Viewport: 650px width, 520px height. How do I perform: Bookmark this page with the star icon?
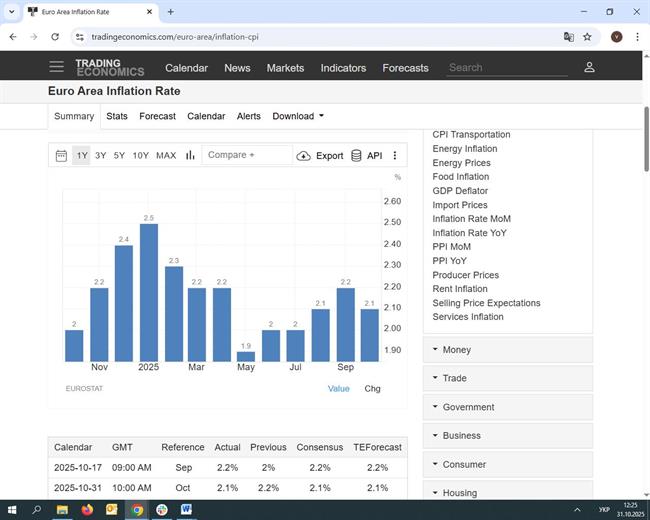point(587,37)
